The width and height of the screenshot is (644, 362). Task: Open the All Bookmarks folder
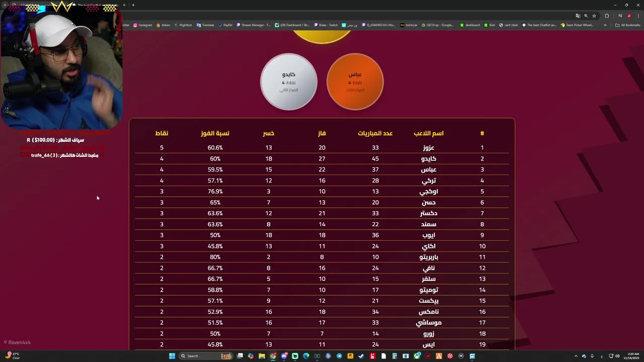(x=627, y=25)
